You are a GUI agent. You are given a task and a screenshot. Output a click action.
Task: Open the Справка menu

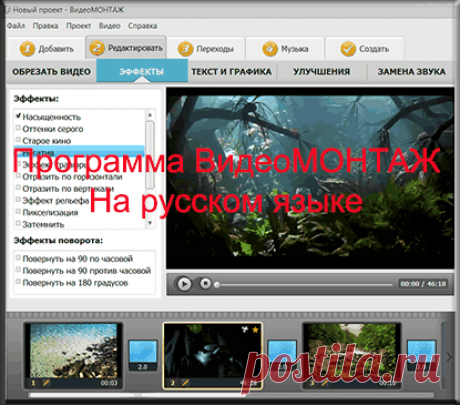point(142,26)
